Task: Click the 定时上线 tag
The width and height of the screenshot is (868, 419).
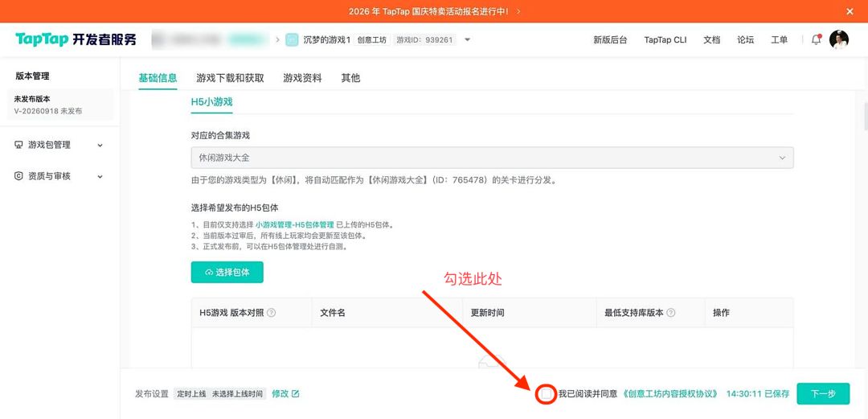Action: pyautogui.click(x=191, y=394)
